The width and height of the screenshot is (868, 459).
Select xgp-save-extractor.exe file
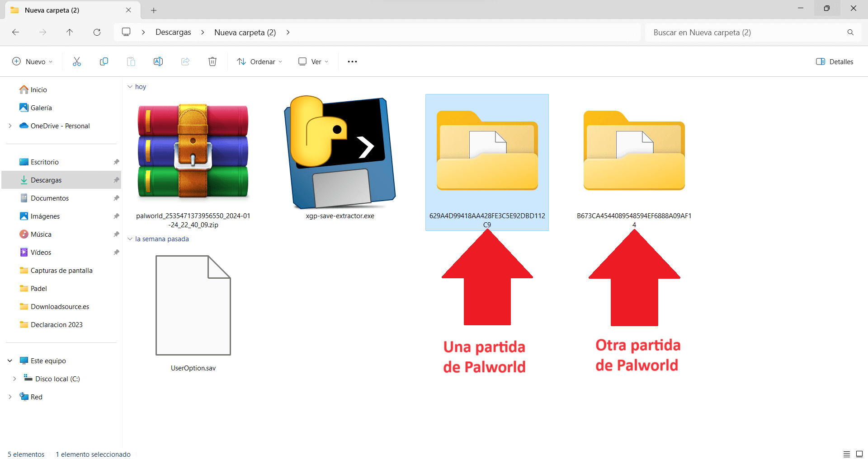point(340,158)
